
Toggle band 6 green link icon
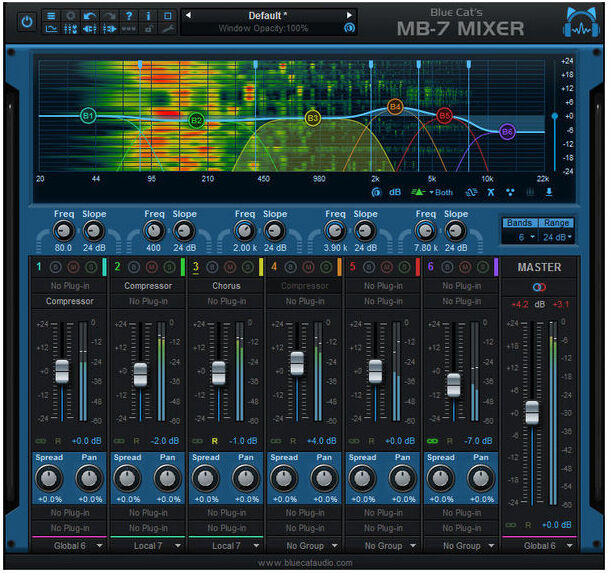[x=433, y=441]
